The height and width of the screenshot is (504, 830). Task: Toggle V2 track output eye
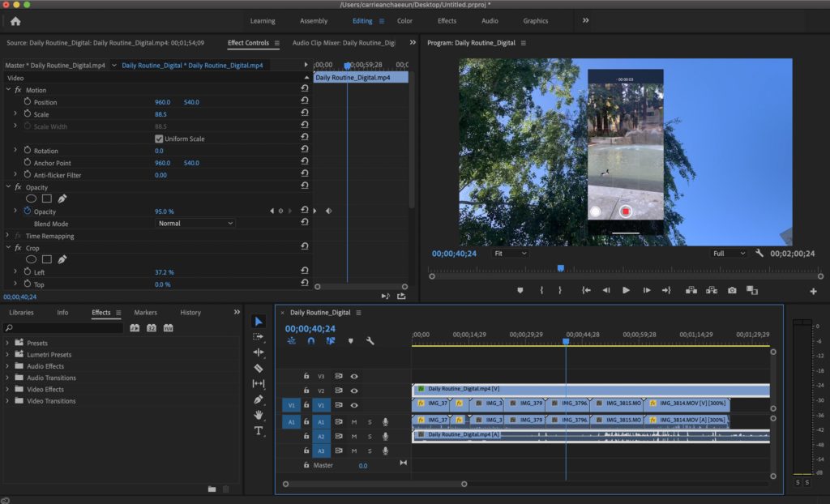click(x=354, y=391)
